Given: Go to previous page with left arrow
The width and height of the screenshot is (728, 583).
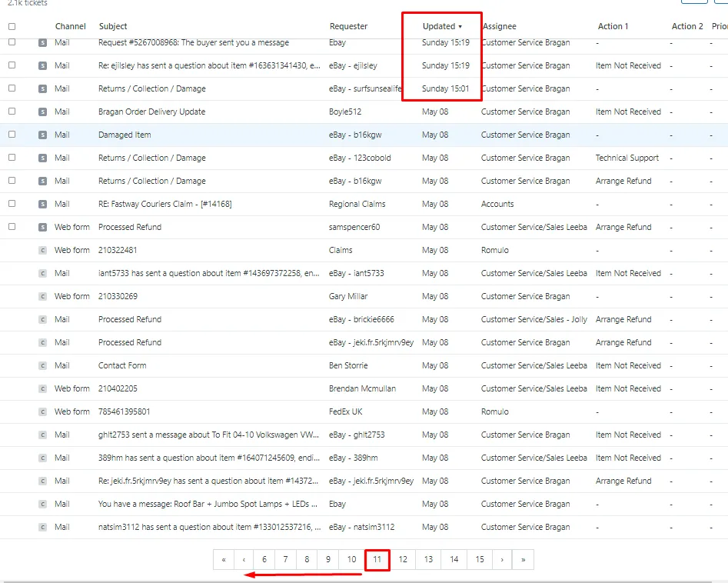Looking at the screenshot, I should (244, 559).
